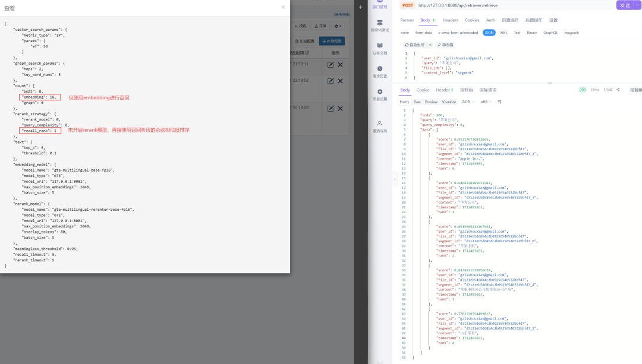
Task: Delete the row modified at 20:19:06
Action: pyautogui.click(x=340, y=109)
